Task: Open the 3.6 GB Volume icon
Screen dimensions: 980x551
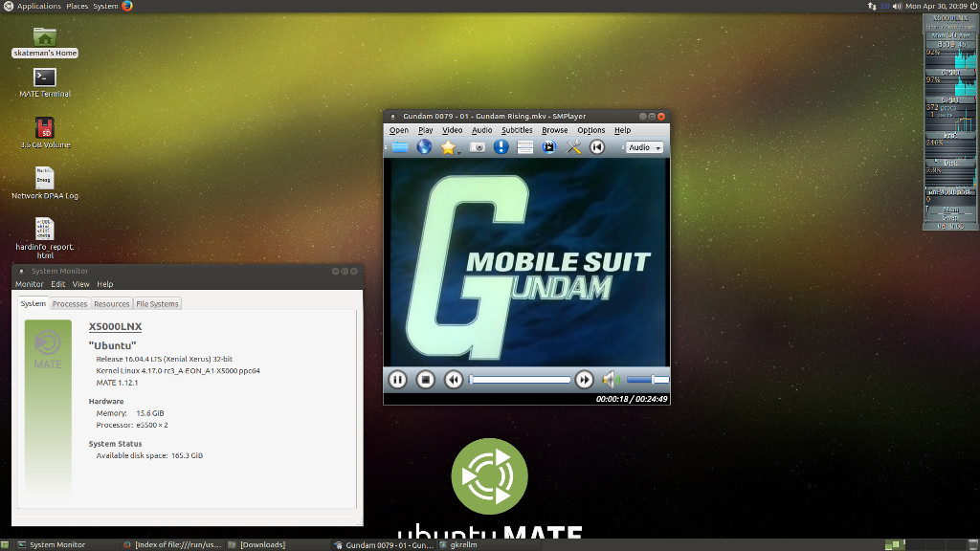Action: point(45,133)
